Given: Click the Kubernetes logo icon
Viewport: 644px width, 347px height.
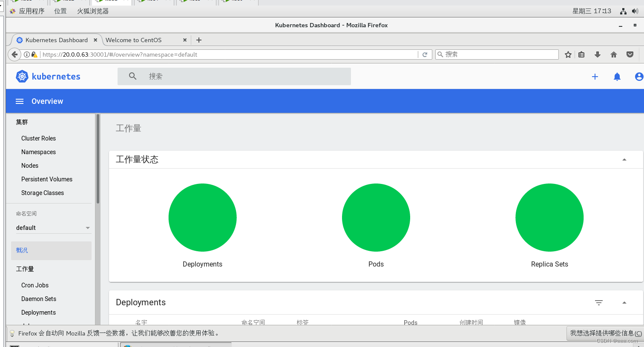Looking at the screenshot, I should coord(22,76).
